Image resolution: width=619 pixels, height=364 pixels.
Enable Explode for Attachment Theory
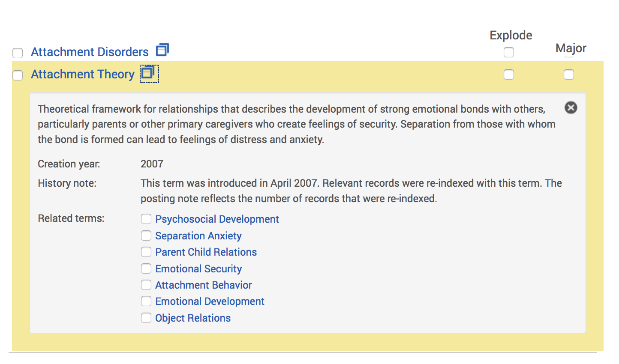(509, 75)
